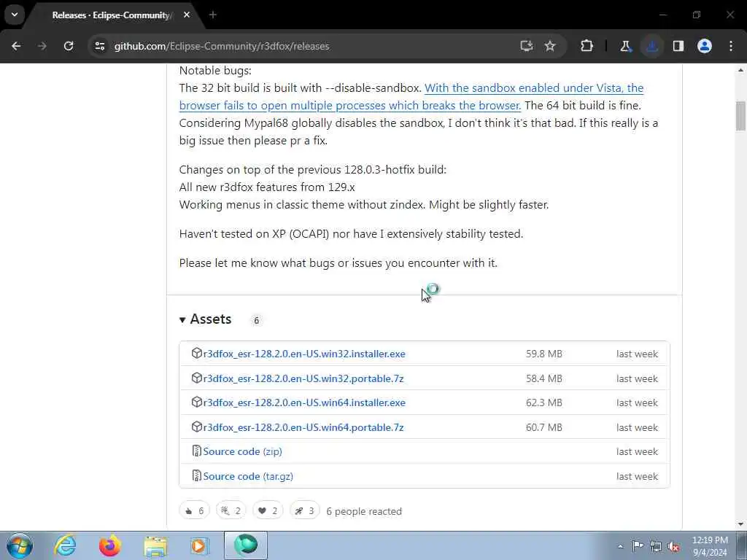
Task: Click active browser taskbar button
Action: point(246,545)
